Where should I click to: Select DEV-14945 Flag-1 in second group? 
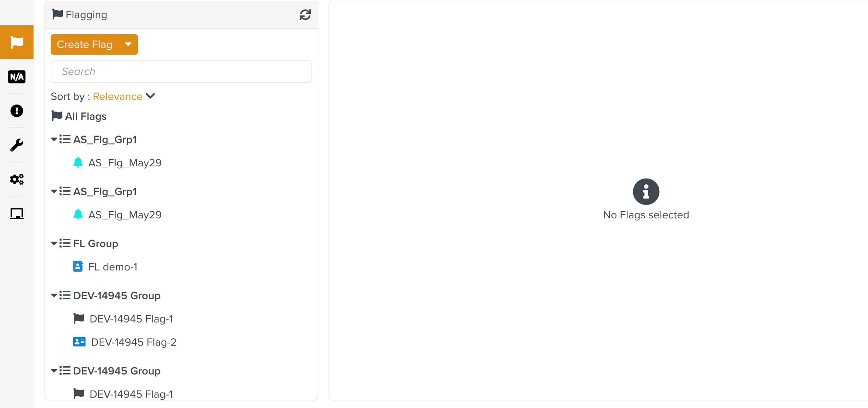pos(131,393)
